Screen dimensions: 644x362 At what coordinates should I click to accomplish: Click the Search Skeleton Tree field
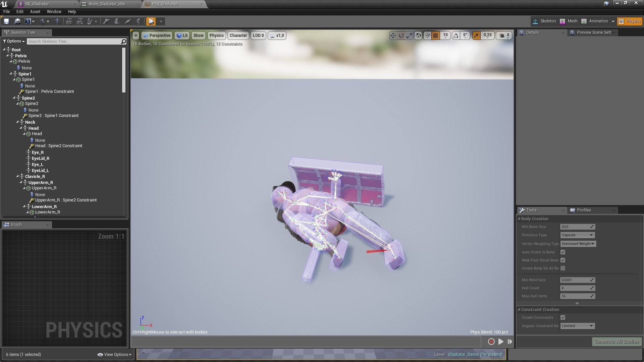tap(74, 42)
